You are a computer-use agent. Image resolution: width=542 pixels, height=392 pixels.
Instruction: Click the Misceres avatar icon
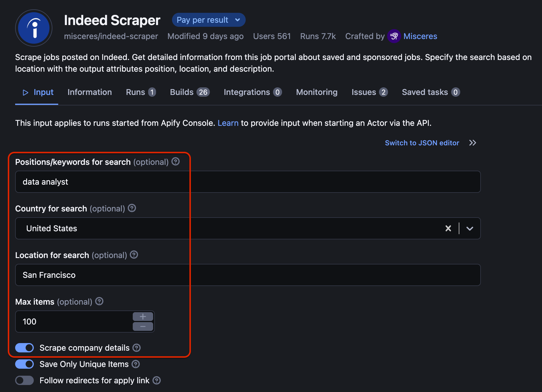pyautogui.click(x=394, y=36)
